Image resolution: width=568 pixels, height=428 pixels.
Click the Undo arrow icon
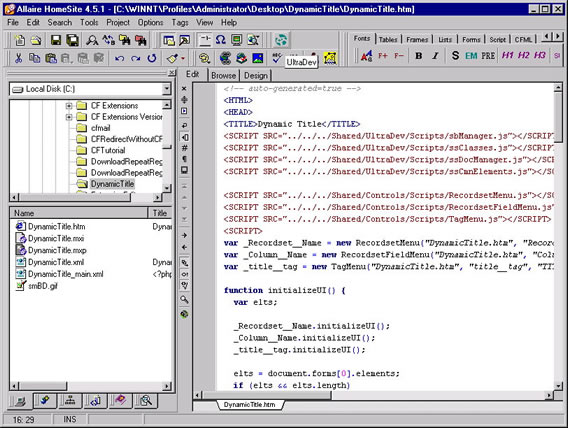click(119, 58)
